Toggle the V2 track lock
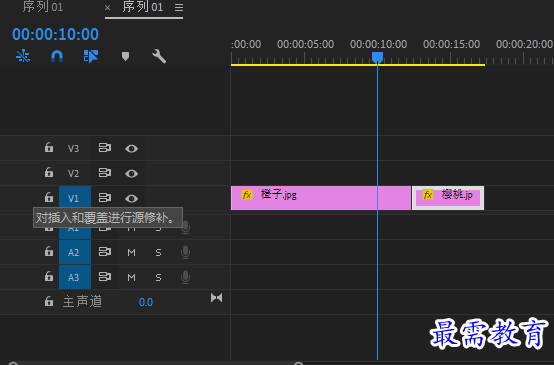 (x=49, y=172)
